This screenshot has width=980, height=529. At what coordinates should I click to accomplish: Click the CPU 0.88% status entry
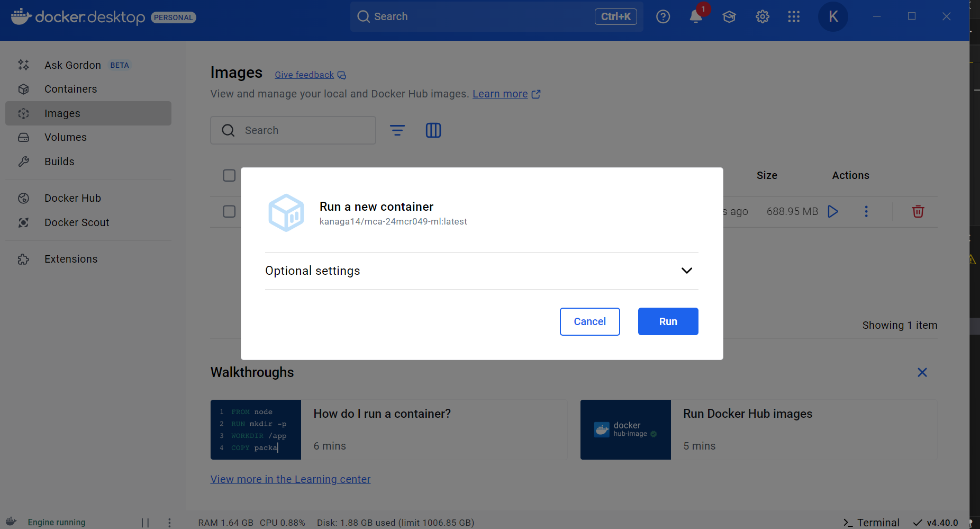pyautogui.click(x=283, y=523)
